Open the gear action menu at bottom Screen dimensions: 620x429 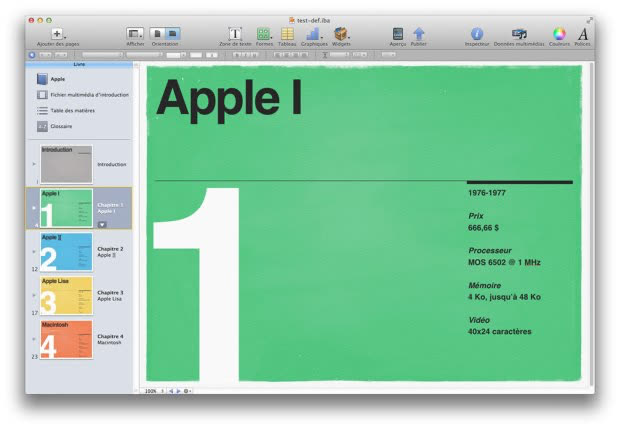pos(187,391)
